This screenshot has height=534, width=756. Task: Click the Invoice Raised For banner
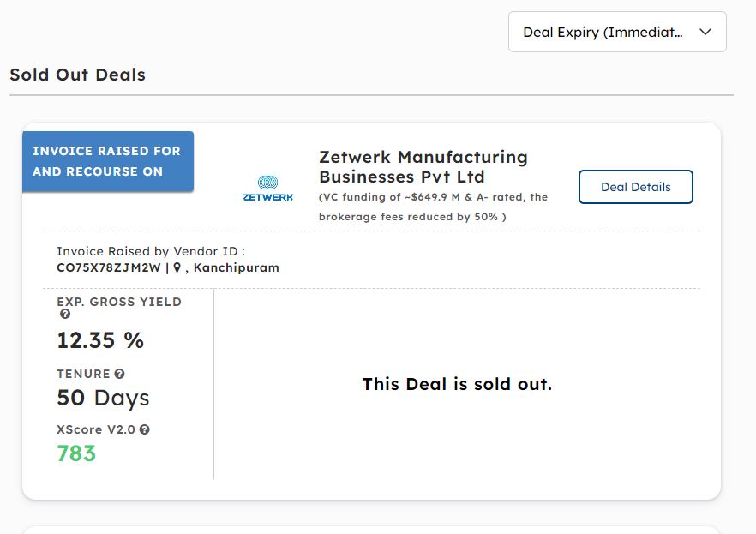point(108,161)
